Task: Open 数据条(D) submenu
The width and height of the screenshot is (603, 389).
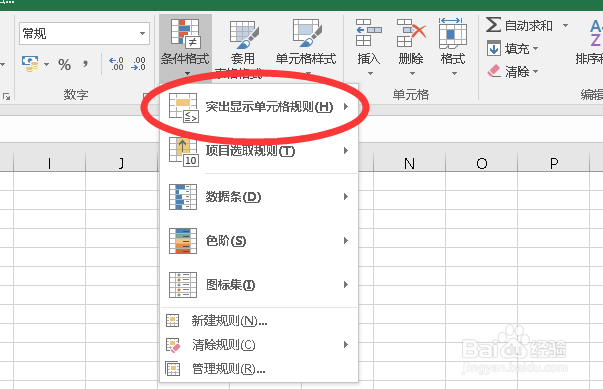Action: point(259,197)
